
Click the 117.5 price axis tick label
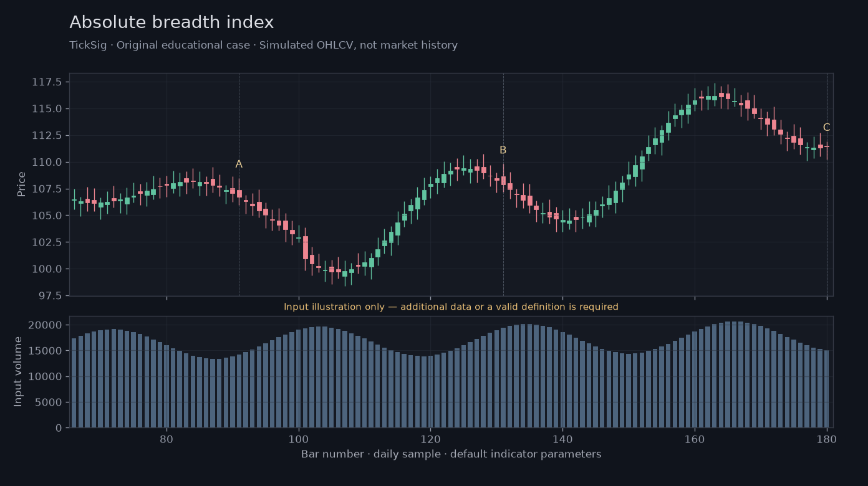(x=47, y=82)
